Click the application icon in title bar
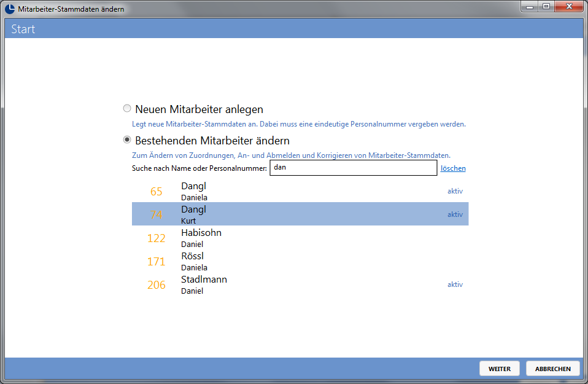 click(x=10, y=9)
